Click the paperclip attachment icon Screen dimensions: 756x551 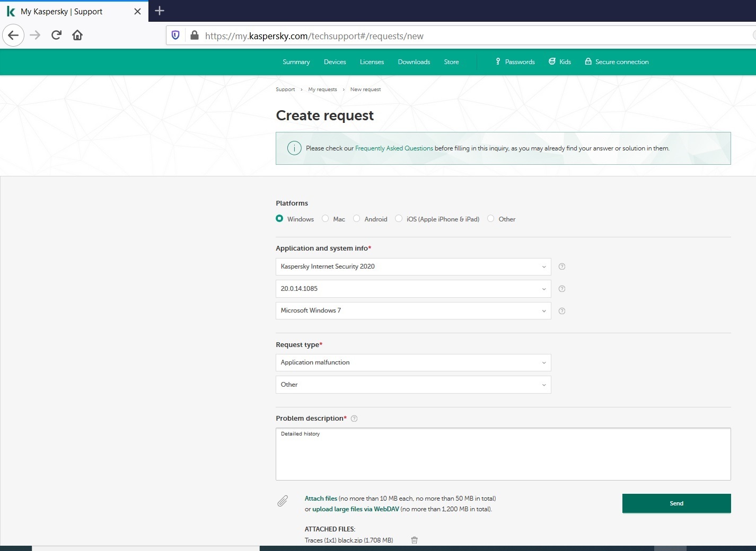point(283,501)
